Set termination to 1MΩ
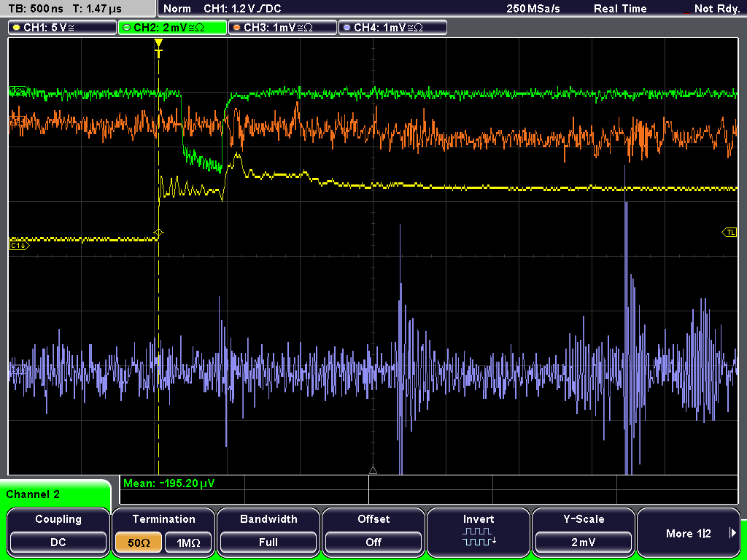 188,542
